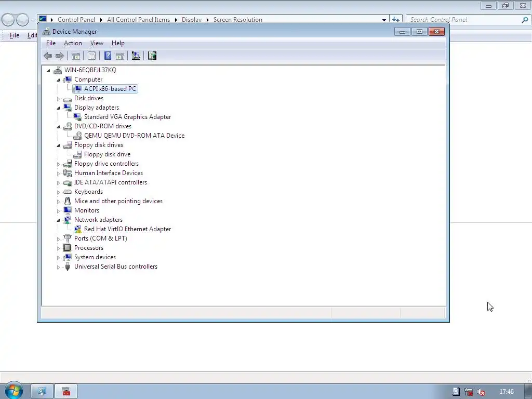This screenshot has width=532, height=399.
Task: Click the Human Interface Devices icon
Action: click(x=68, y=173)
